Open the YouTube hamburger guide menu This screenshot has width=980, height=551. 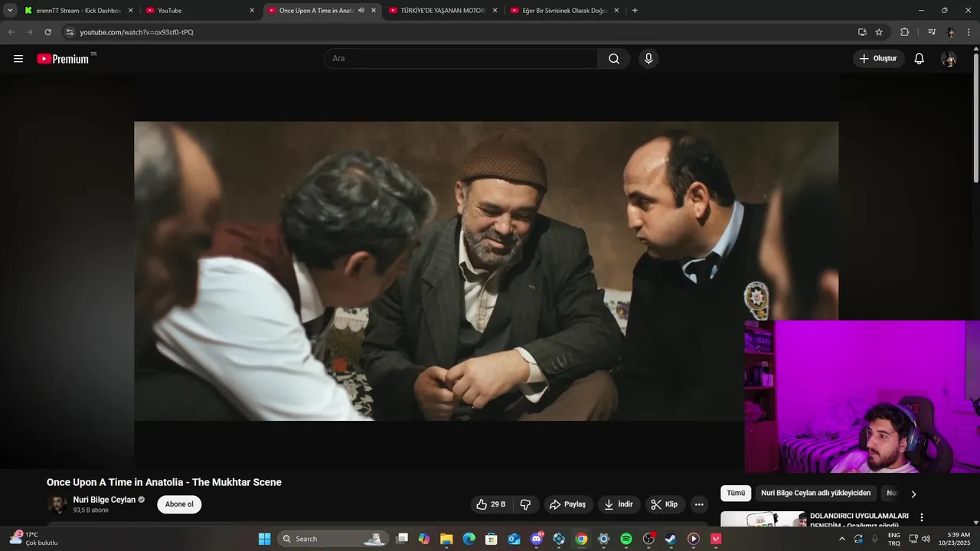tap(18, 59)
